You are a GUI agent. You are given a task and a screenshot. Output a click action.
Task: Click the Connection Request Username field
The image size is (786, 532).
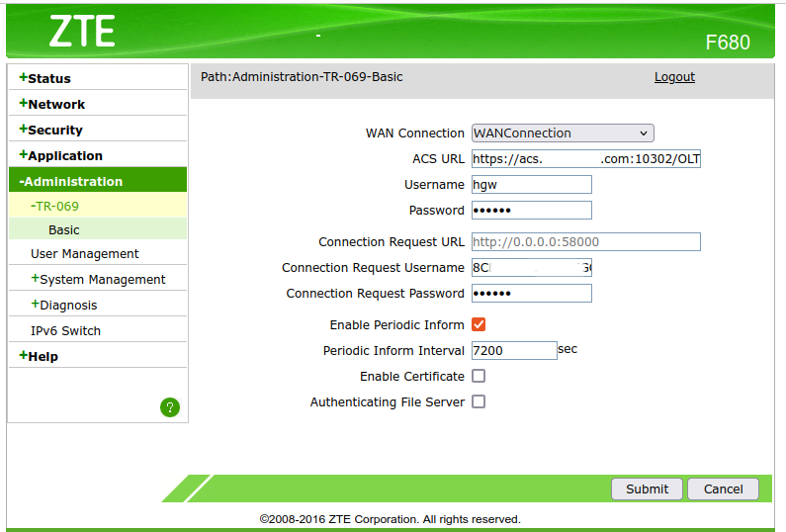[x=531, y=267]
